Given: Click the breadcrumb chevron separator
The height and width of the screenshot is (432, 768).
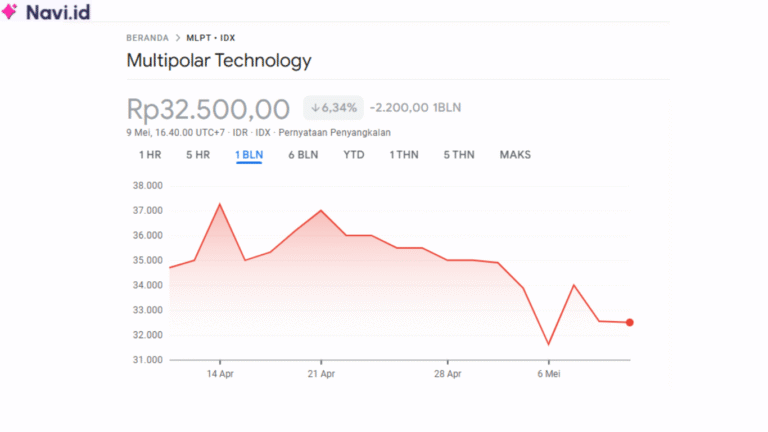Looking at the screenshot, I should point(177,38).
